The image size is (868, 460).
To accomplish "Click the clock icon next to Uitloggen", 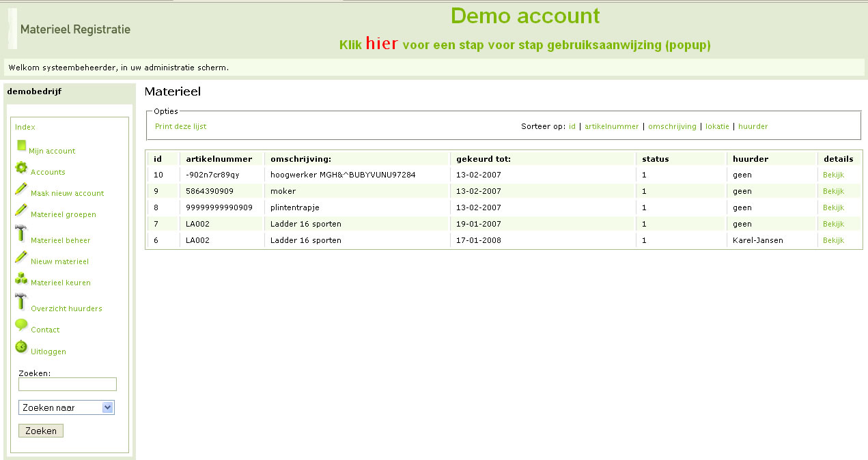I will click(x=21, y=347).
